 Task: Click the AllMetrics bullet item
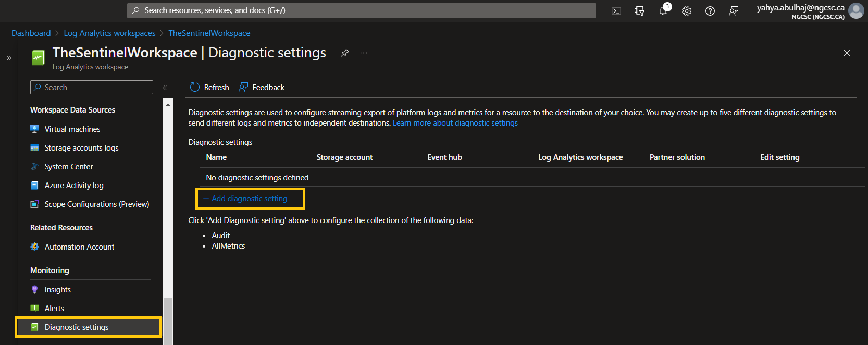tap(228, 246)
